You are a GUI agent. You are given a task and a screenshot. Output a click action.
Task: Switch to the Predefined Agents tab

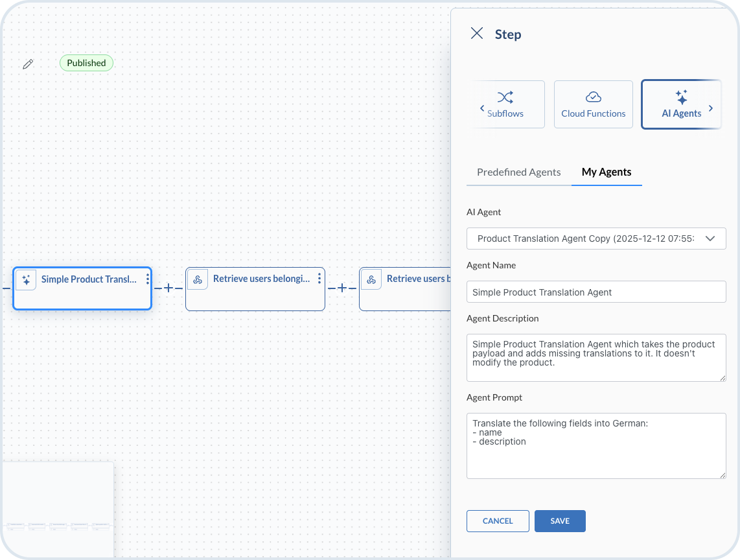click(518, 172)
